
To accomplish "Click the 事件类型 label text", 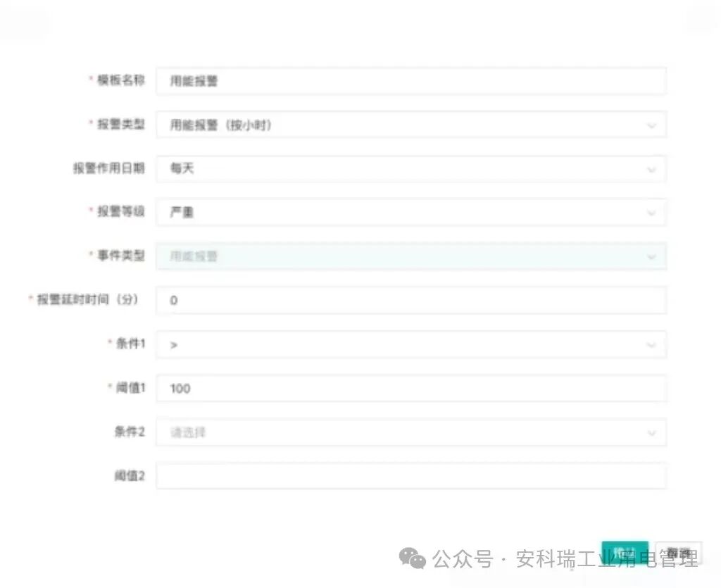I will pos(121,256).
